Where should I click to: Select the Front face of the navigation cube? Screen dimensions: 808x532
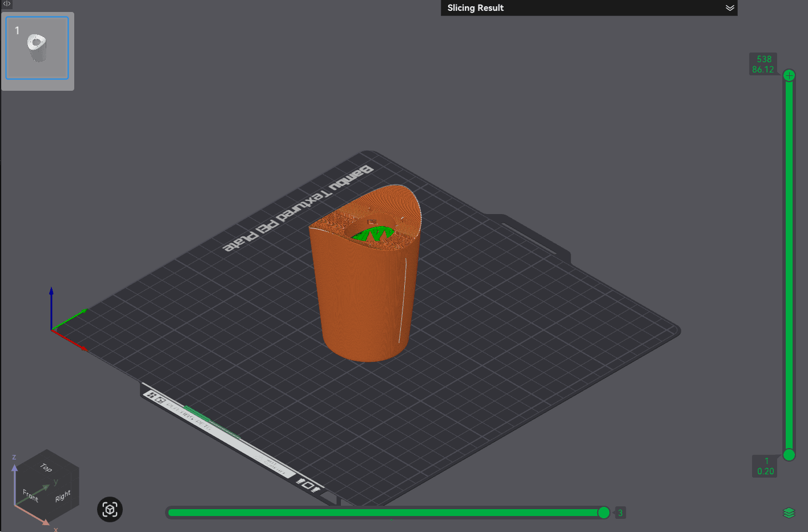(x=30, y=494)
